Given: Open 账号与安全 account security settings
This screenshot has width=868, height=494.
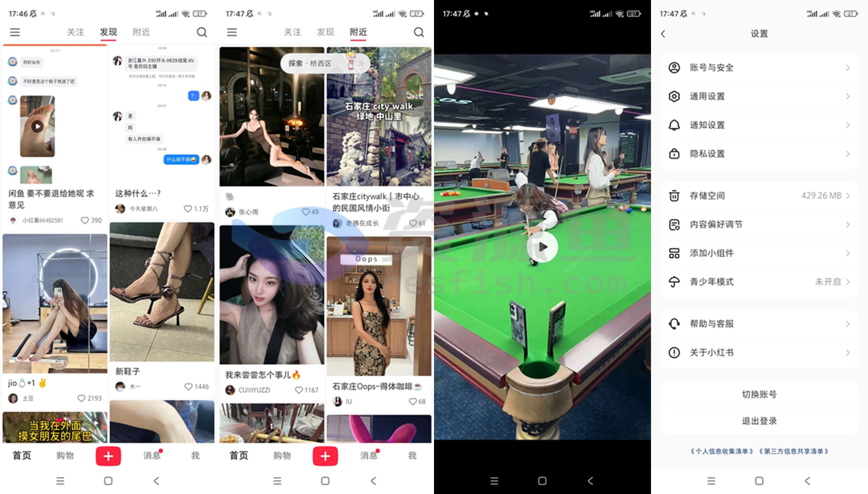Looking at the screenshot, I should [759, 67].
